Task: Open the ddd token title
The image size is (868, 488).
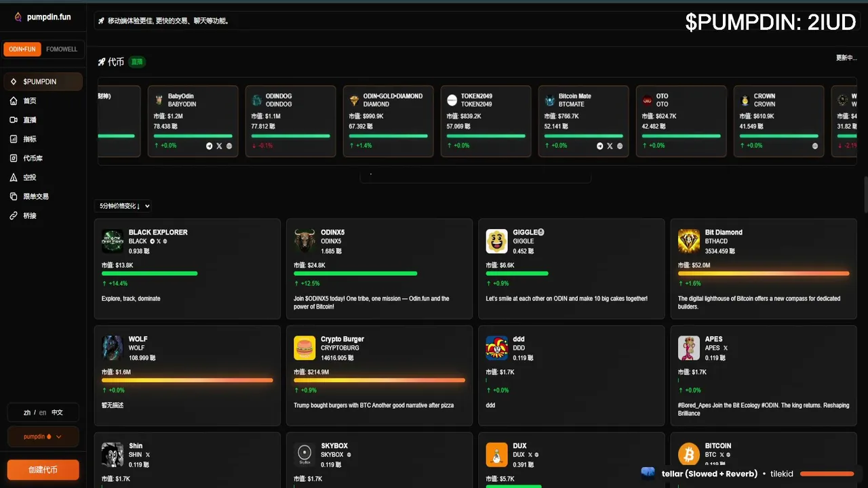Action: coord(519,339)
